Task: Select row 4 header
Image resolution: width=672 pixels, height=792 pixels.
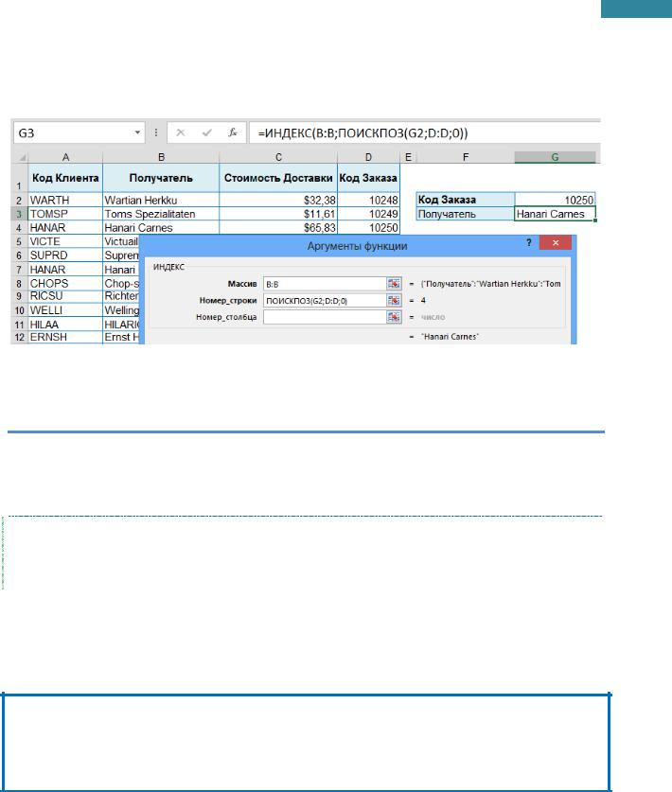Action: tap(19, 228)
